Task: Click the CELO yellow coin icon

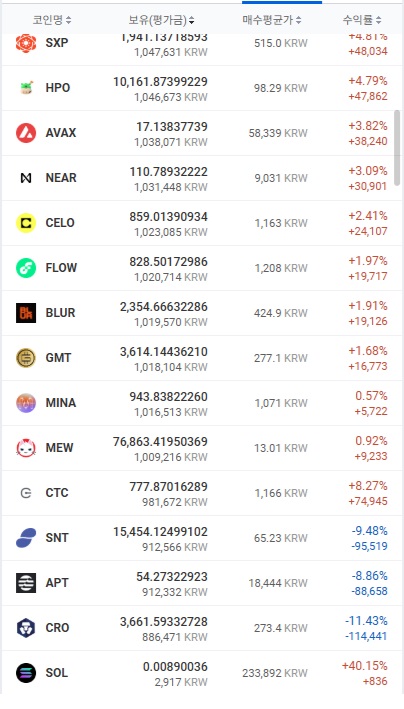Action: (26, 223)
